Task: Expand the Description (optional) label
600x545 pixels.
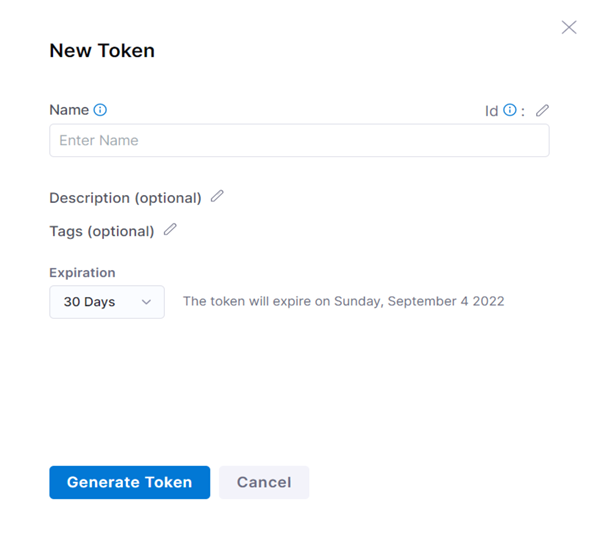Action: coord(125,198)
